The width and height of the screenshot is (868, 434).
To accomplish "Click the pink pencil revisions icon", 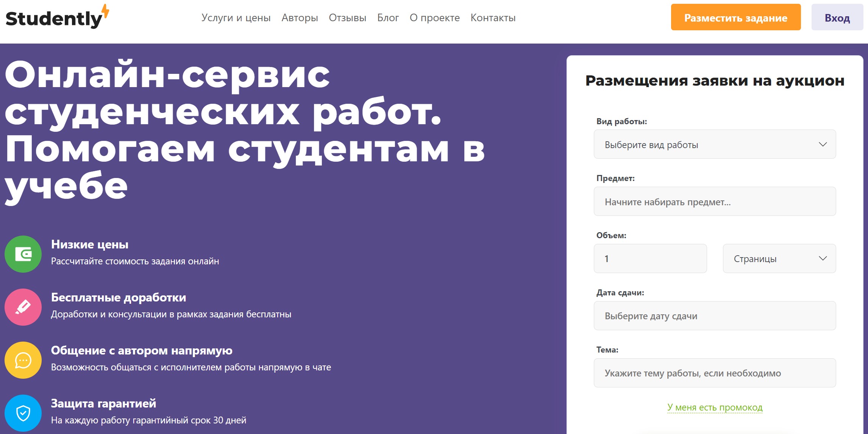I will click(x=23, y=307).
